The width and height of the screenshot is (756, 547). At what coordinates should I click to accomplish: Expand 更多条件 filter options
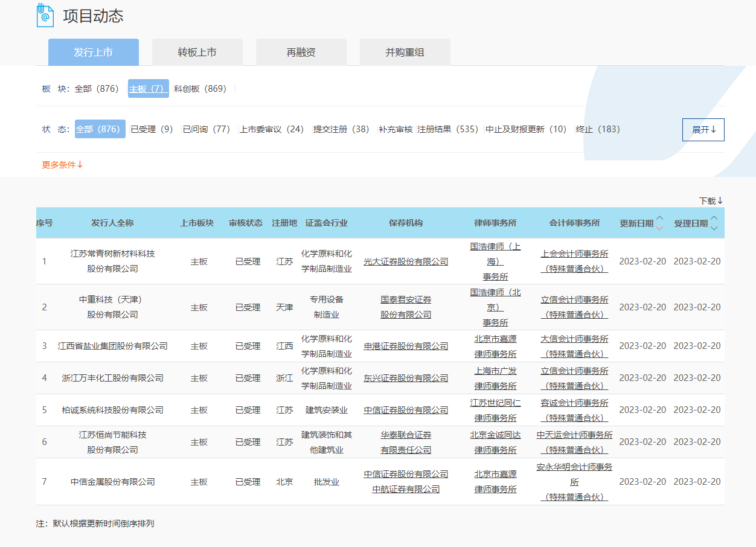[x=62, y=165]
